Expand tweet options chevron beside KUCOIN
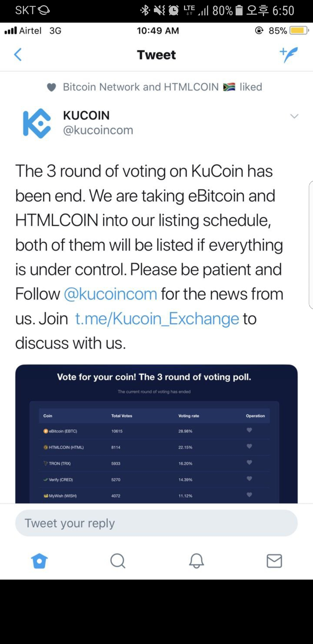This screenshot has height=644, width=313. 294,116
